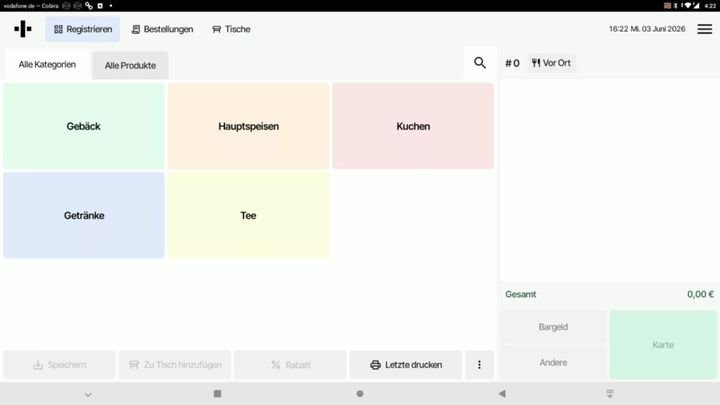Screen dimensions: 720x405
Task: Click the date and time display
Action: click(x=647, y=29)
